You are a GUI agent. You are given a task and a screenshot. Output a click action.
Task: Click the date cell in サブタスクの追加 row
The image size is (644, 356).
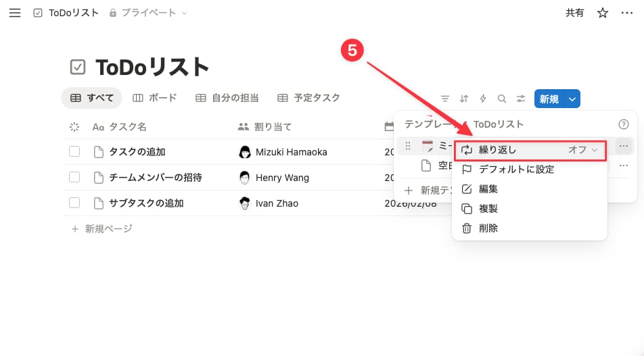(x=411, y=203)
